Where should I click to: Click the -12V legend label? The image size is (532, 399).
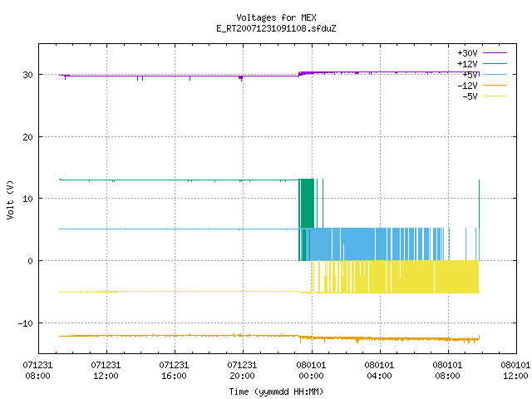[467, 86]
